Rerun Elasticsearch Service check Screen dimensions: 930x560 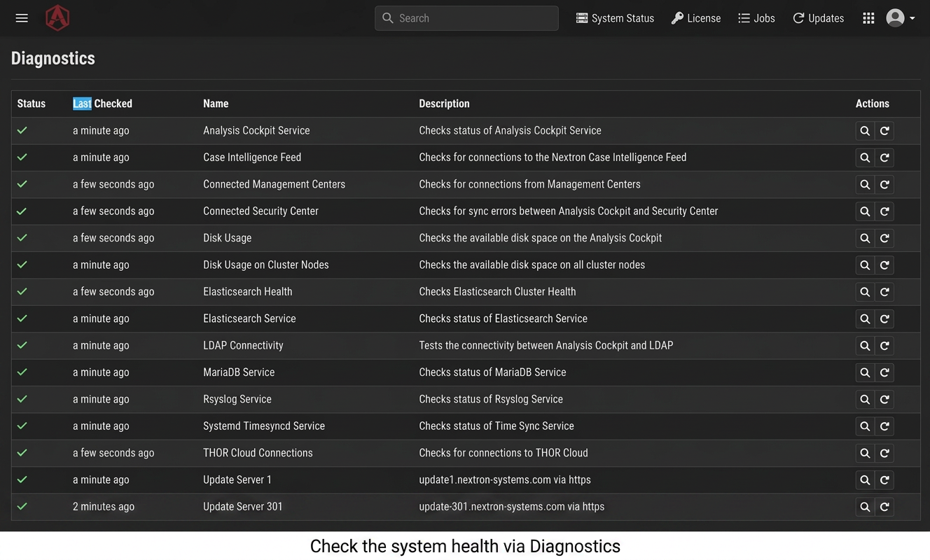[x=884, y=318]
